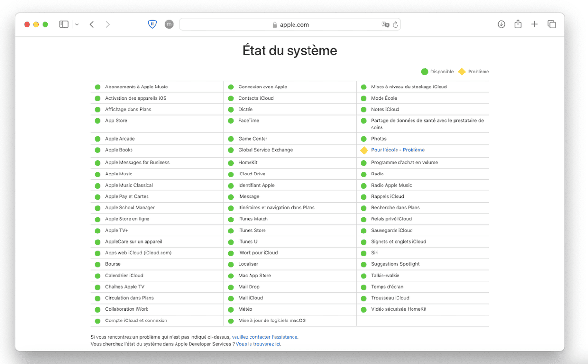
Task: Click the green 'Disponible' legend dot
Action: [425, 72]
